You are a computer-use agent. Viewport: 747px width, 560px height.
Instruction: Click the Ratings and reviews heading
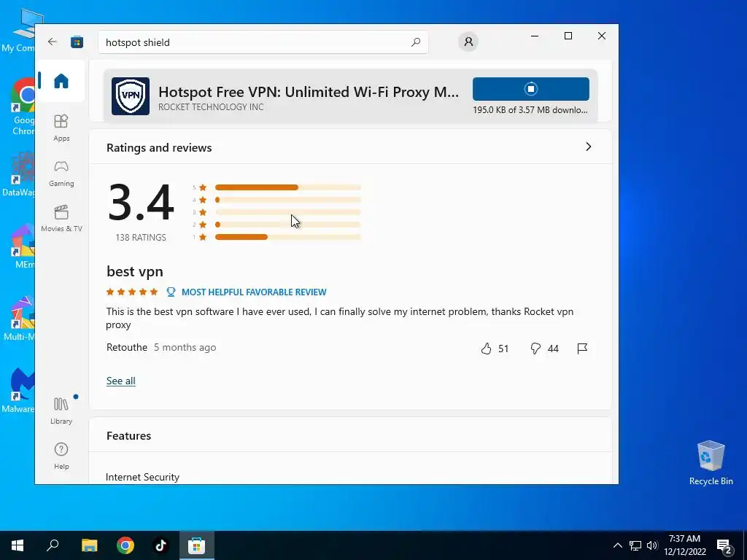coord(159,147)
